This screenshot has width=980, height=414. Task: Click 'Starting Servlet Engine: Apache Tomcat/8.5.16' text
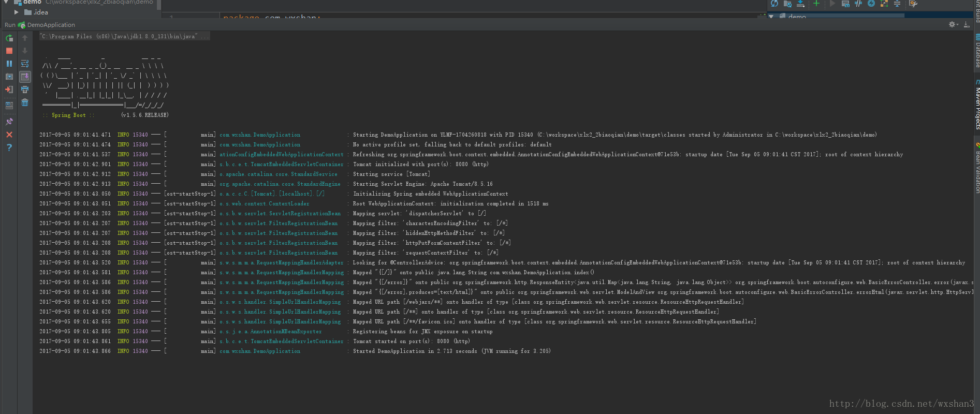coord(423,184)
